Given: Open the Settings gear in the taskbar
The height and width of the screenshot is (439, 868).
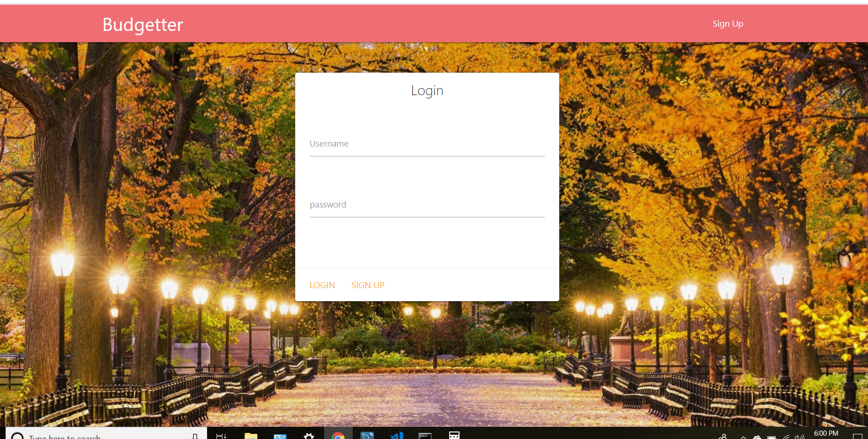Looking at the screenshot, I should point(309,436).
